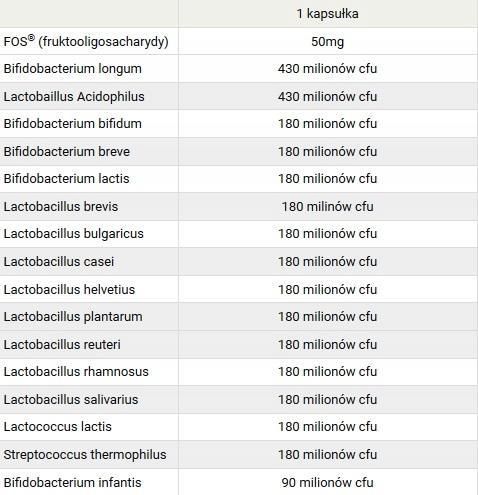478x495 pixels.
Task: Click Lactobacillus plantarum text
Action: [73, 317]
